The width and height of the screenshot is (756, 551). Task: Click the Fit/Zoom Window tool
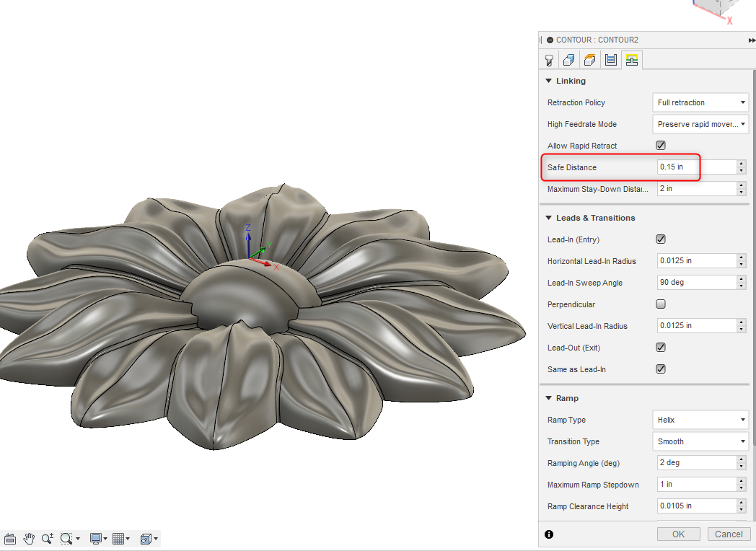pyautogui.click(x=66, y=538)
